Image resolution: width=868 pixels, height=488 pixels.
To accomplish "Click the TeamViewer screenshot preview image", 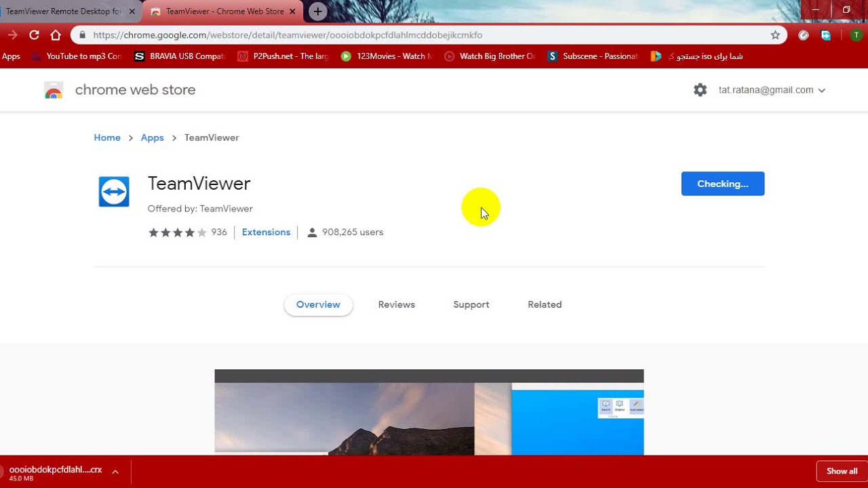I will tap(429, 412).
